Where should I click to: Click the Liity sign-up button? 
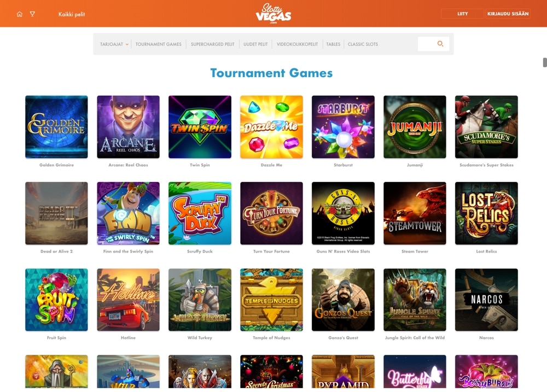click(462, 14)
